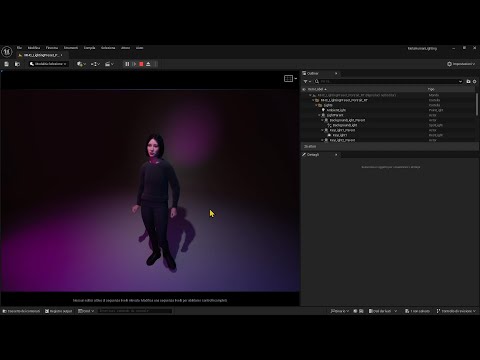Viewport: 480px width, 360px height.
Task: Click the content browse icon beside save
Action: [x=17, y=64]
